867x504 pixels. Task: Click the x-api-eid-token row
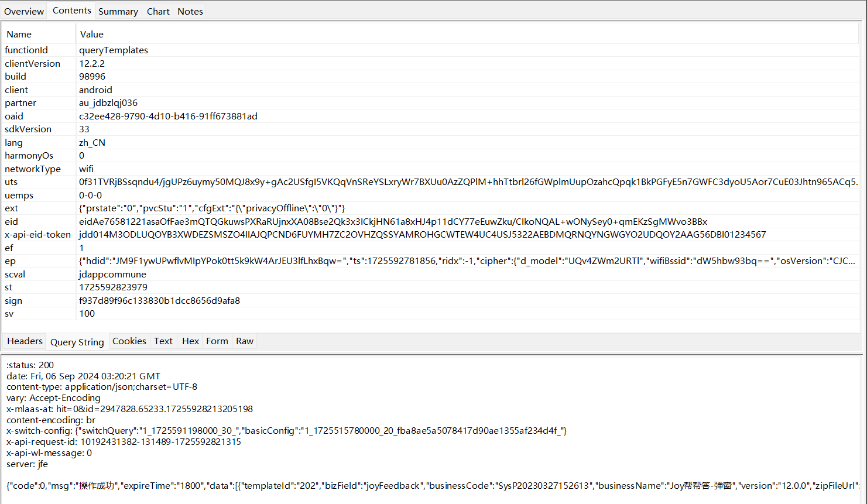[37, 235]
